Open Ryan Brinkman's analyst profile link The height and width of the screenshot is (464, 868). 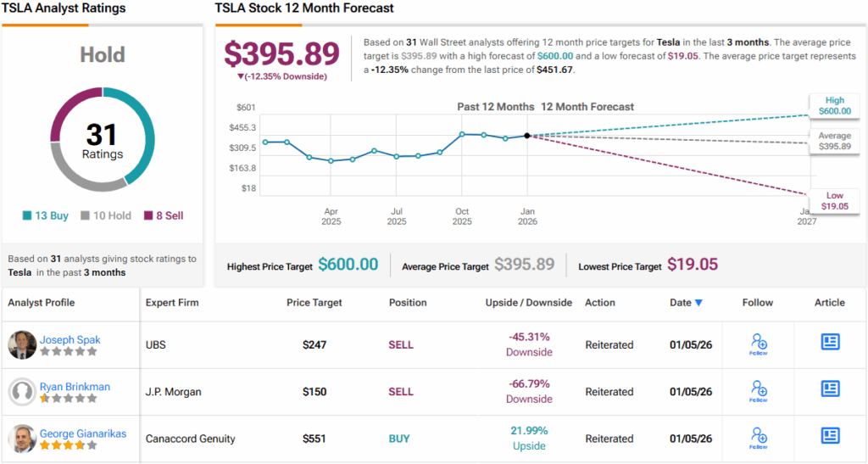[x=75, y=387]
